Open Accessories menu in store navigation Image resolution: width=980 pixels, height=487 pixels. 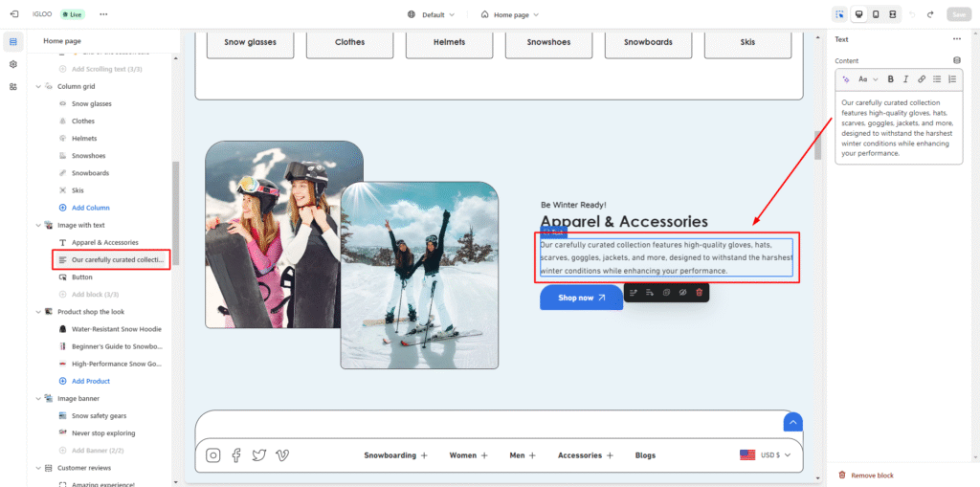click(x=586, y=455)
